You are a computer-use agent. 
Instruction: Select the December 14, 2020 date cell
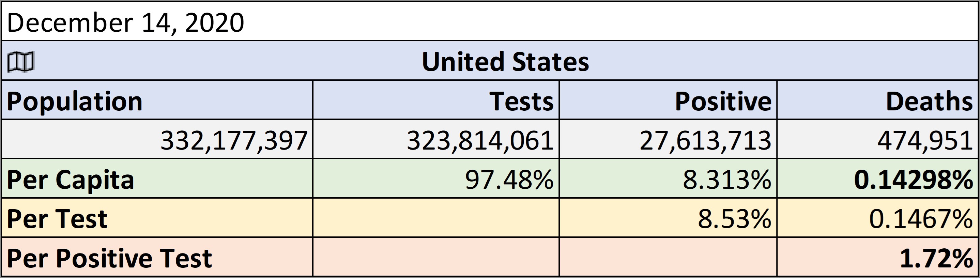(x=490, y=21)
